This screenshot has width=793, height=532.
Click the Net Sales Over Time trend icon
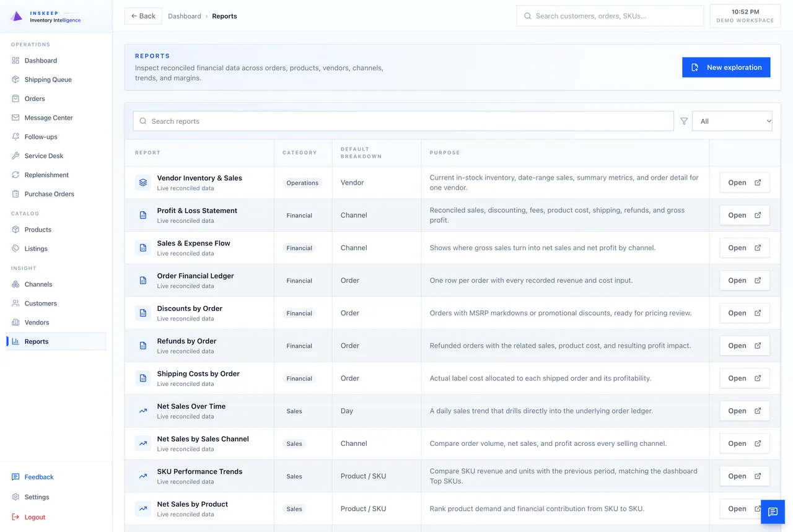click(x=143, y=411)
